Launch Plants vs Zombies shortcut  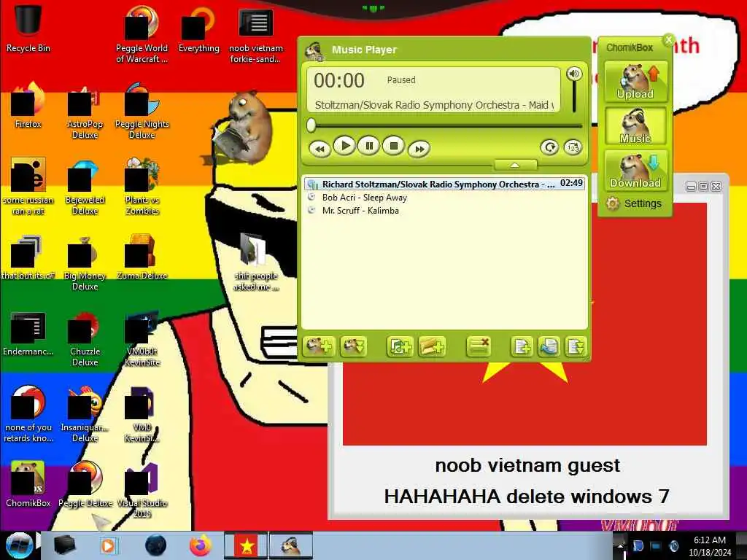(142, 187)
